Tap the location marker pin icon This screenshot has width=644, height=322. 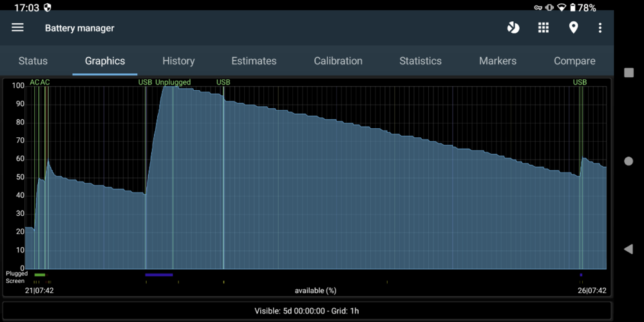click(573, 28)
